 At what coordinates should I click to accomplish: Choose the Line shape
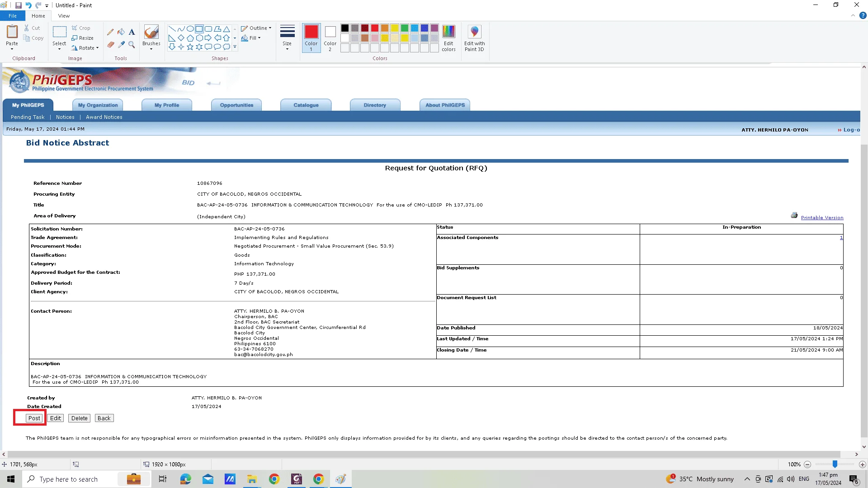(172, 29)
